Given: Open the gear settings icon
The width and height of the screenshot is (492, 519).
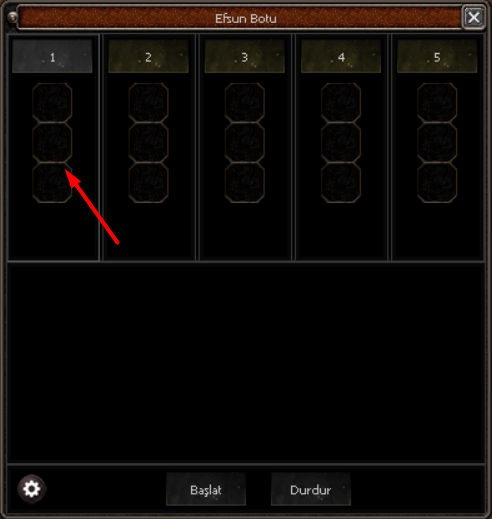Looking at the screenshot, I should [x=32, y=489].
